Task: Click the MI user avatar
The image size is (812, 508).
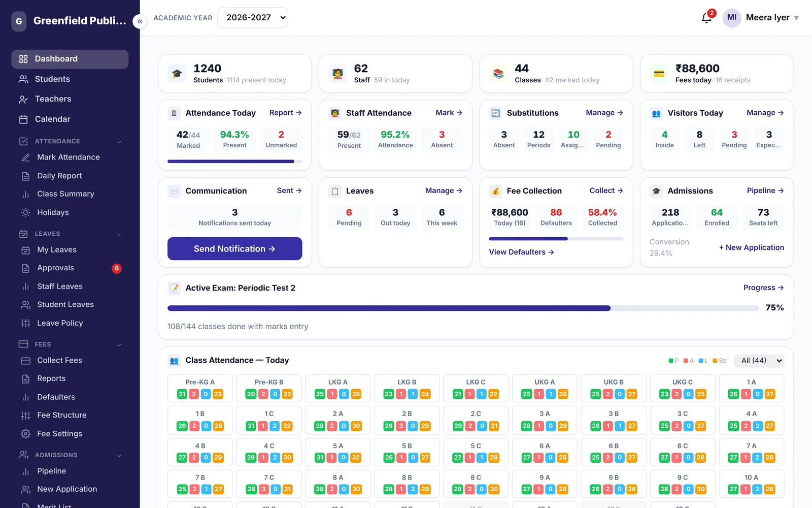Action: (731, 18)
